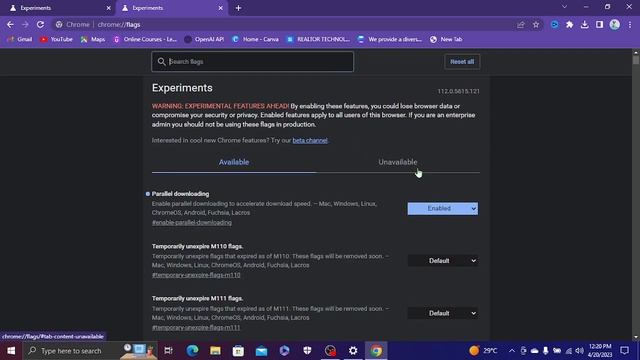Open the tab search chevron
Viewport: 640px width, 360px height.
click(564, 7)
